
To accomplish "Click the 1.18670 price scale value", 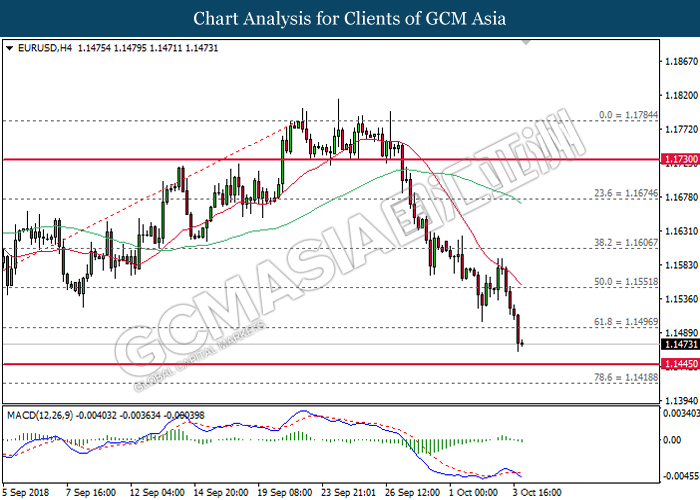I will pos(681,61).
